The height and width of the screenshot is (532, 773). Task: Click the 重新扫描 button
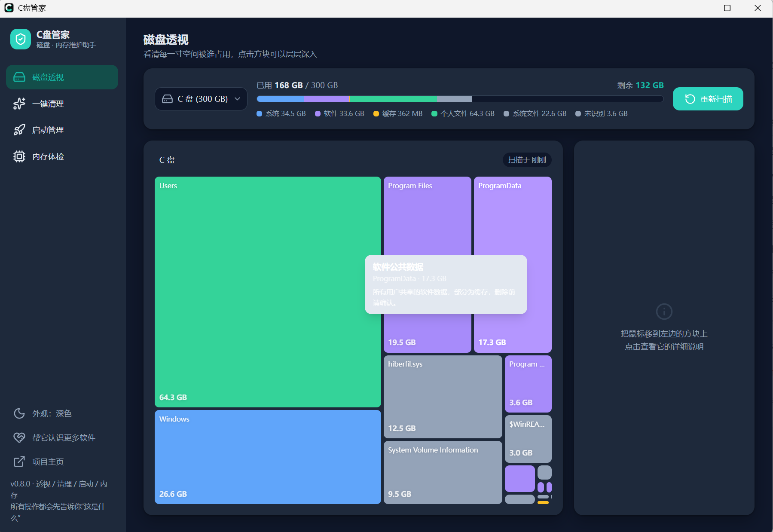click(708, 99)
